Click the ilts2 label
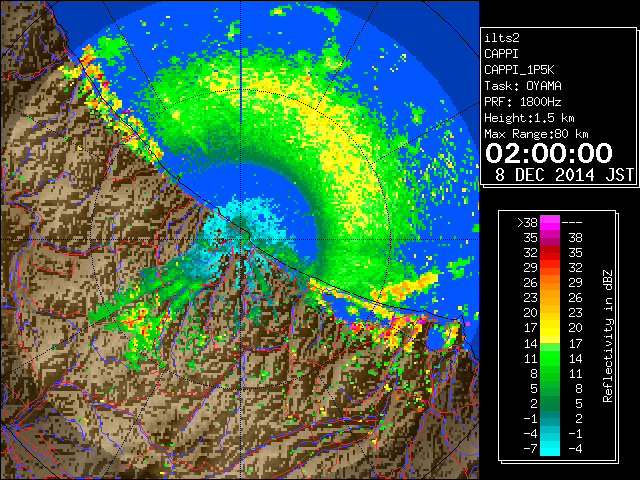Viewport: 640px width, 480px height. [x=502, y=38]
